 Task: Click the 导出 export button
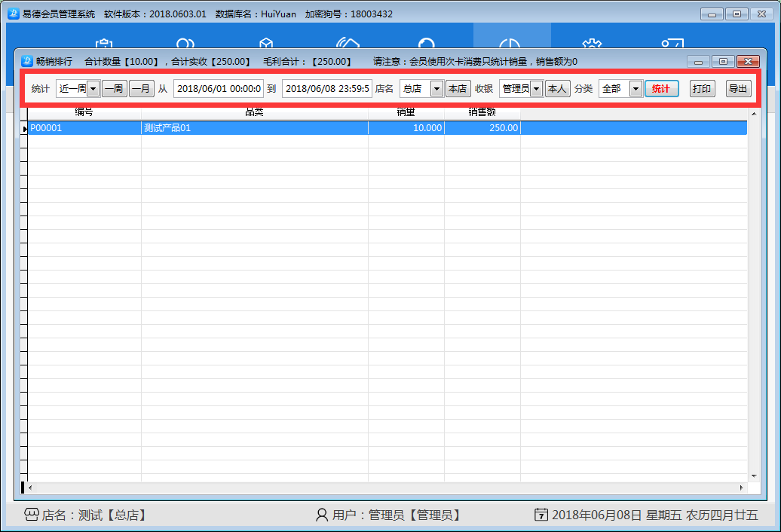point(738,89)
